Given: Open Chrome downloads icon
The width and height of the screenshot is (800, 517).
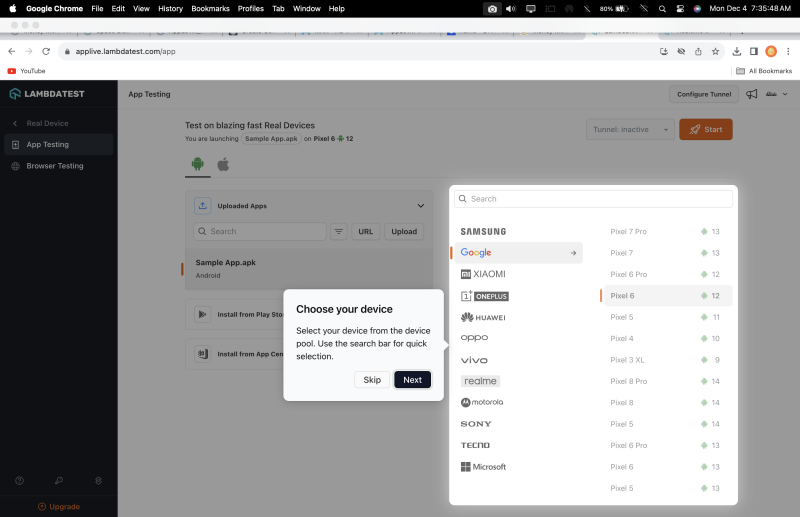Looking at the screenshot, I should [x=736, y=52].
